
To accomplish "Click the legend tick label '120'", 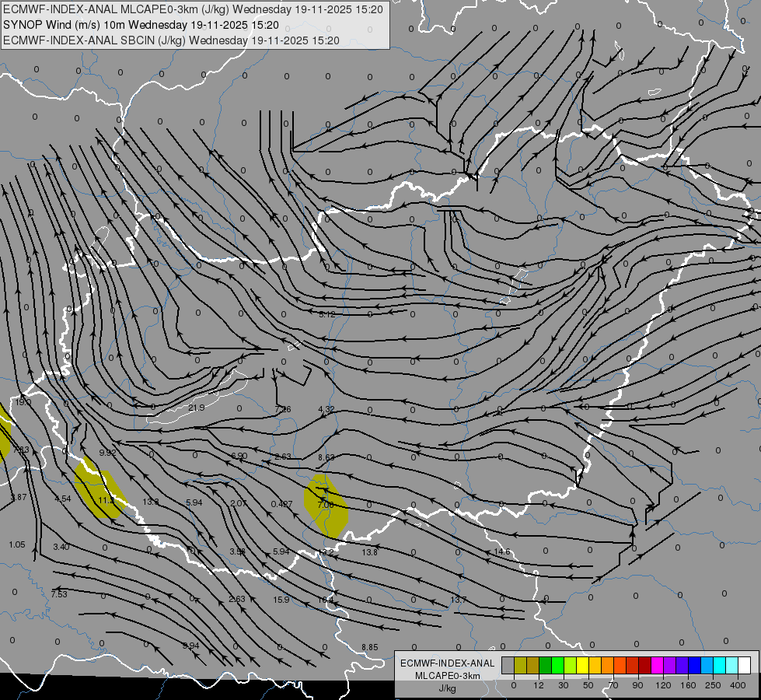I will click(663, 685).
